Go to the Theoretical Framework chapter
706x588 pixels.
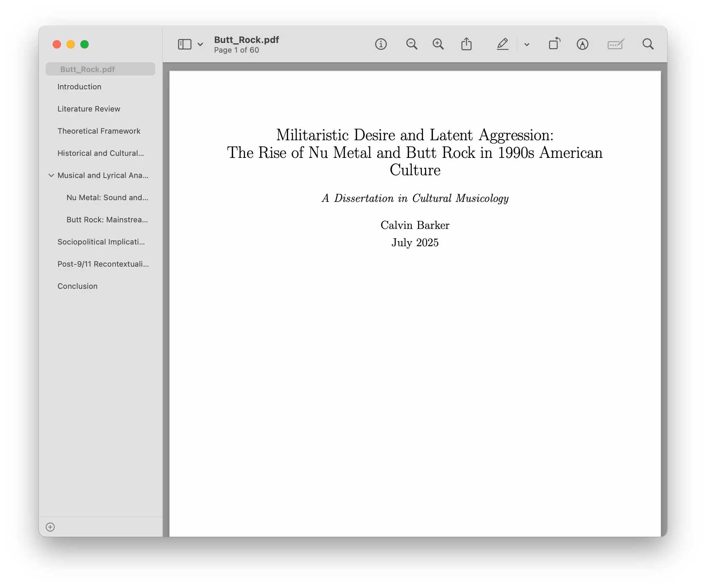(99, 131)
